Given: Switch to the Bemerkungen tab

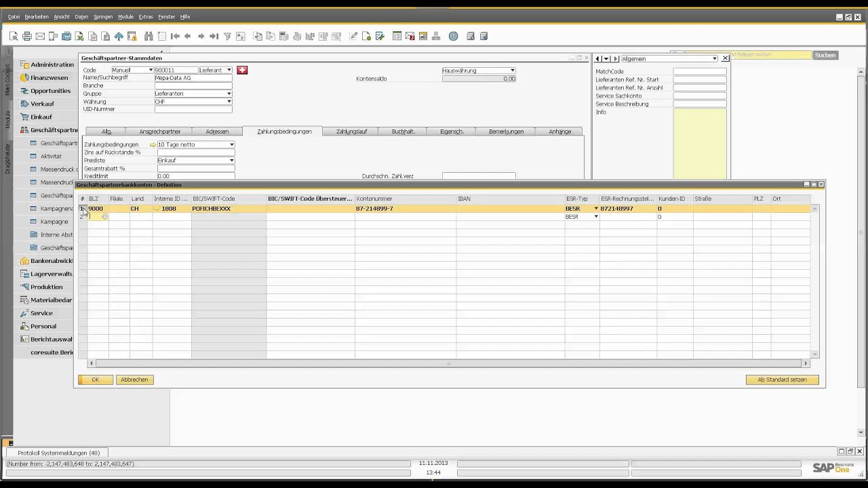Looking at the screenshot, I should (506, 131).
